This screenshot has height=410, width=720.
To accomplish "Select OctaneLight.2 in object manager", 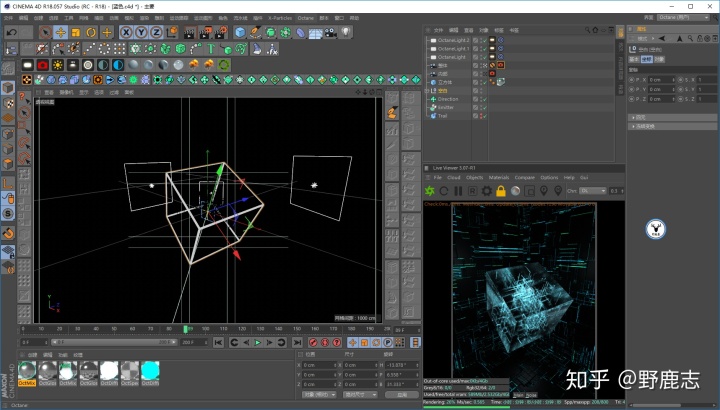I will coord(454,40).
